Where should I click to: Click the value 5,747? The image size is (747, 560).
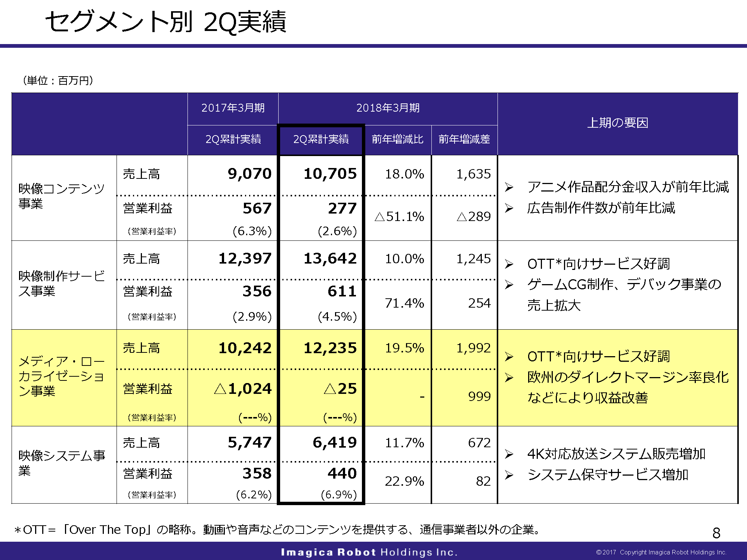tap(249, 442)
